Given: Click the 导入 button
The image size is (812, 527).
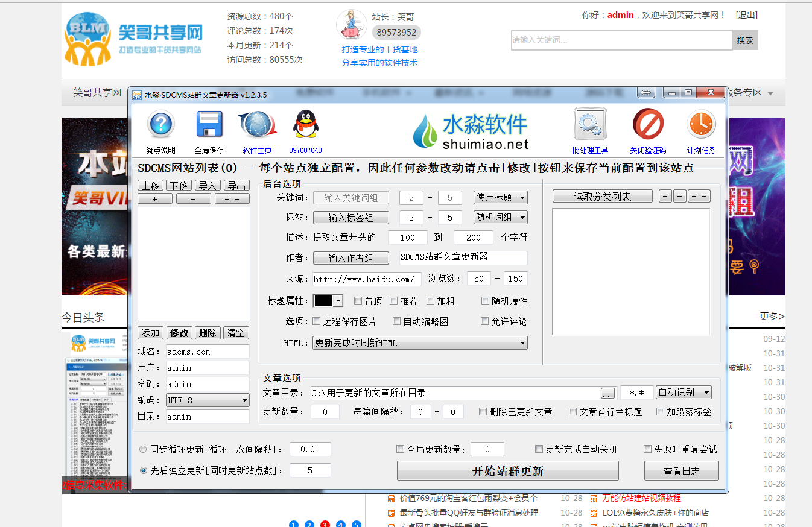Looking at the screenshot, I should point(207,186).
